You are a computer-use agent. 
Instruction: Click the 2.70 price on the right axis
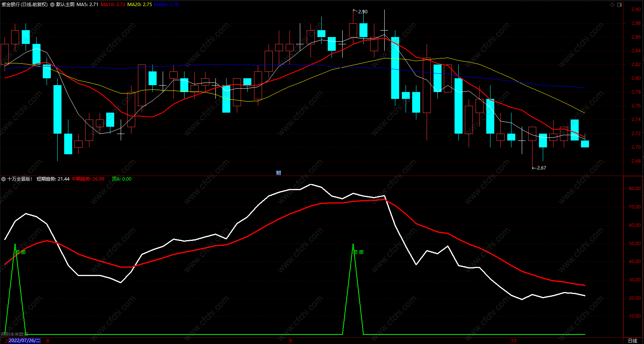(x=636, y=147)
